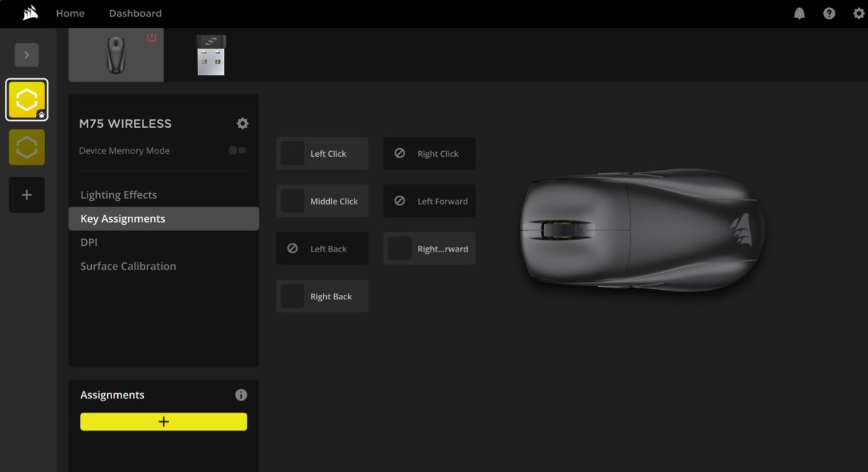Click the Assignments panel heading
868x472 pixels.
[112, 395]
